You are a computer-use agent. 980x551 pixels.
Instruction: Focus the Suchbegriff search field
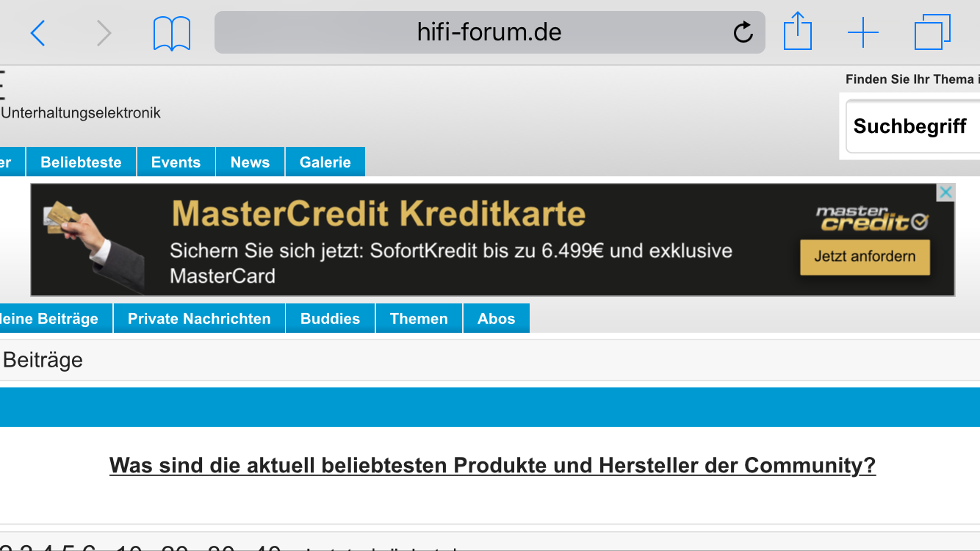913,126
